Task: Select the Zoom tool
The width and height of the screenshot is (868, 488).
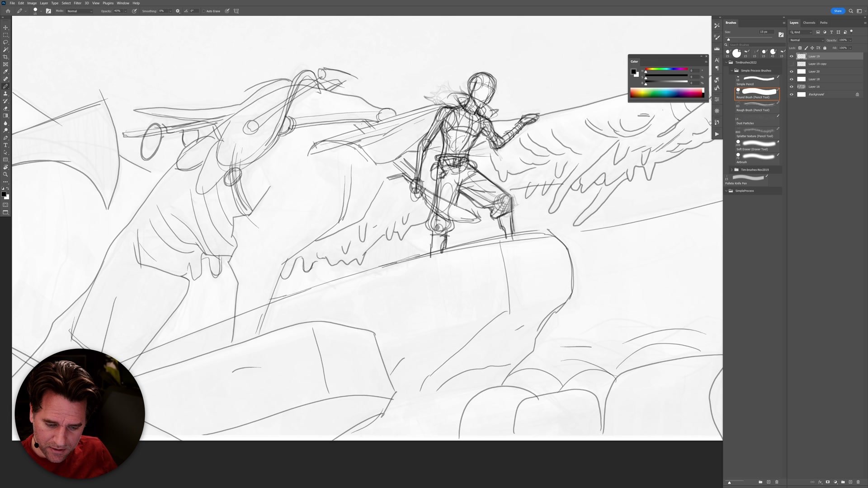Action: [5, 174]
